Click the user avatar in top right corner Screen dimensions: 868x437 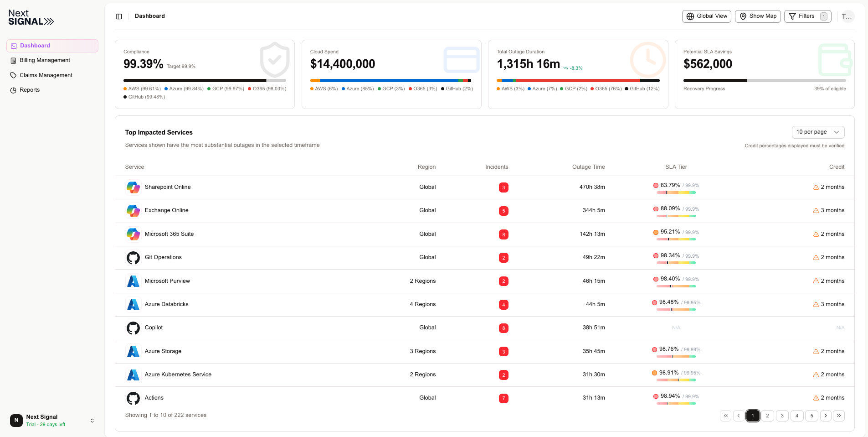click(847, 16)
